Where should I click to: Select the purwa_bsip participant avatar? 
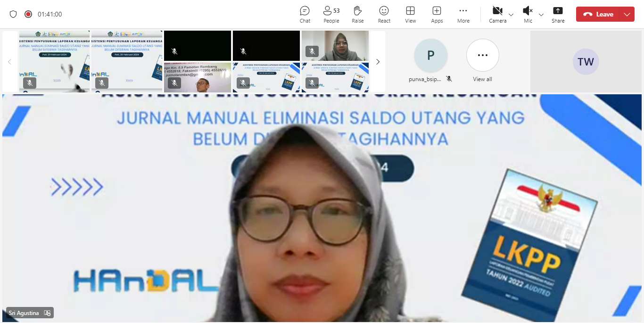pyautogui.click(x=430, y=56)
